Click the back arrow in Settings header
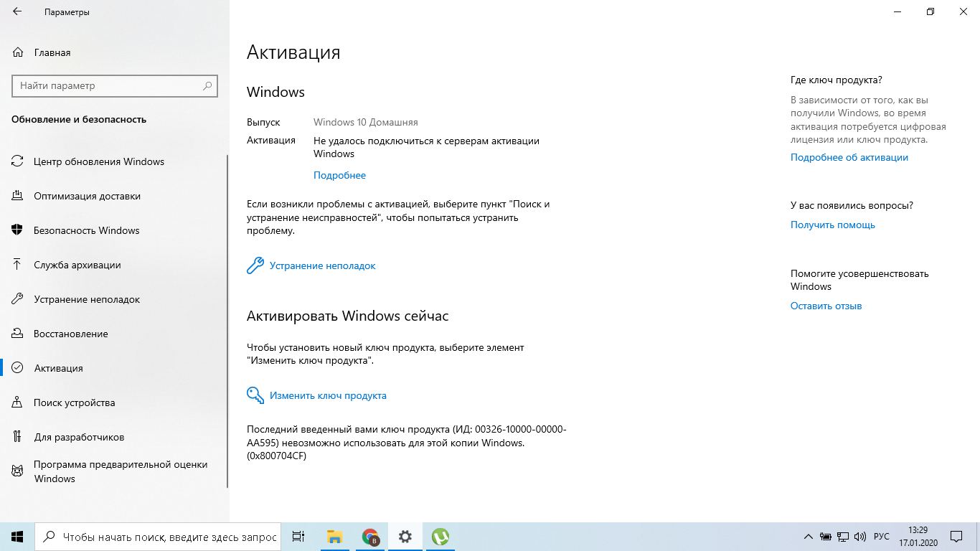This screenshot has height=551, width=980. pos(17,12)
